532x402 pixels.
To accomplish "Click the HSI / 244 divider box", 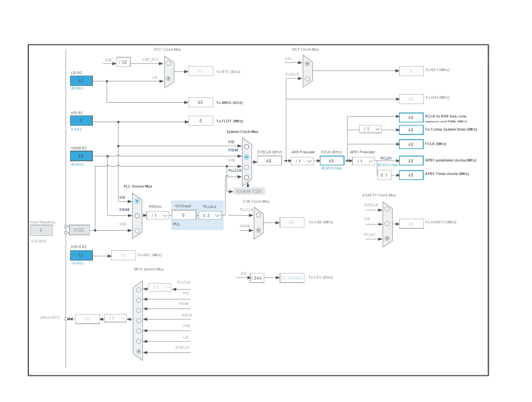I will tap(257, 278).
